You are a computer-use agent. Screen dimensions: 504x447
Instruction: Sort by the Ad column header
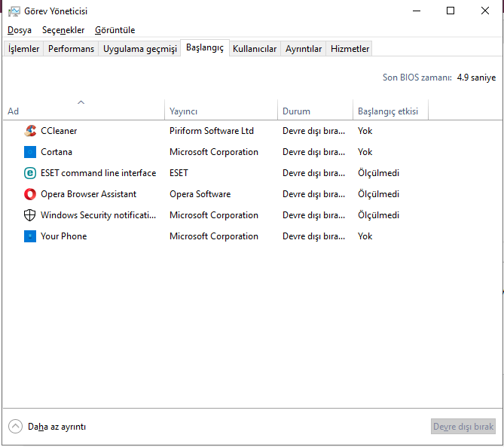pyautogui.click(x=84, y=110)
